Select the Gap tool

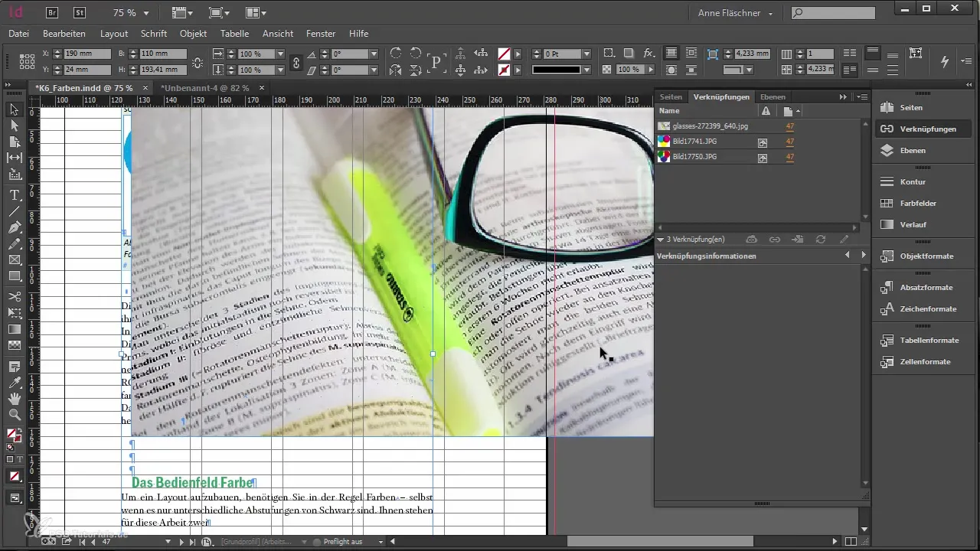pos(14,158)
